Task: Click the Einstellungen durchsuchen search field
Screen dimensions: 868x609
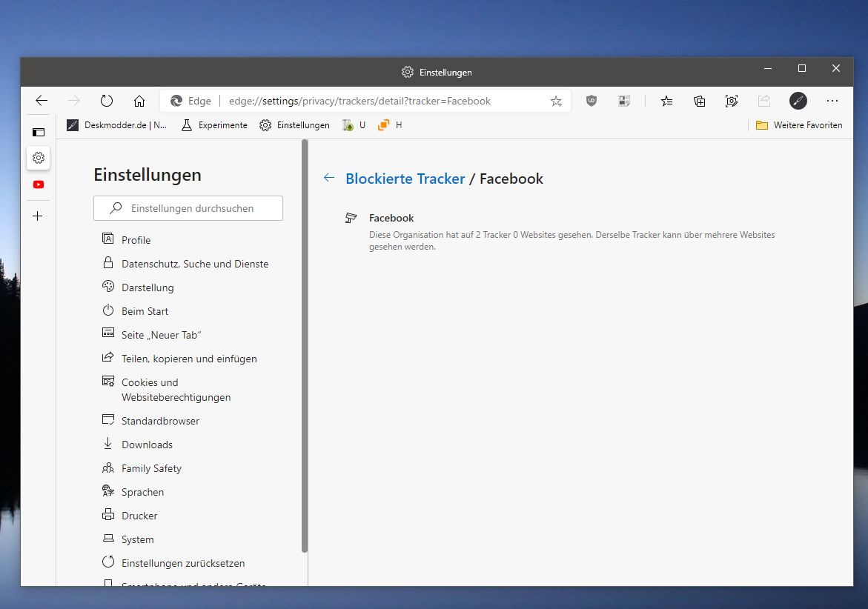Action: [x=188, y=208]
